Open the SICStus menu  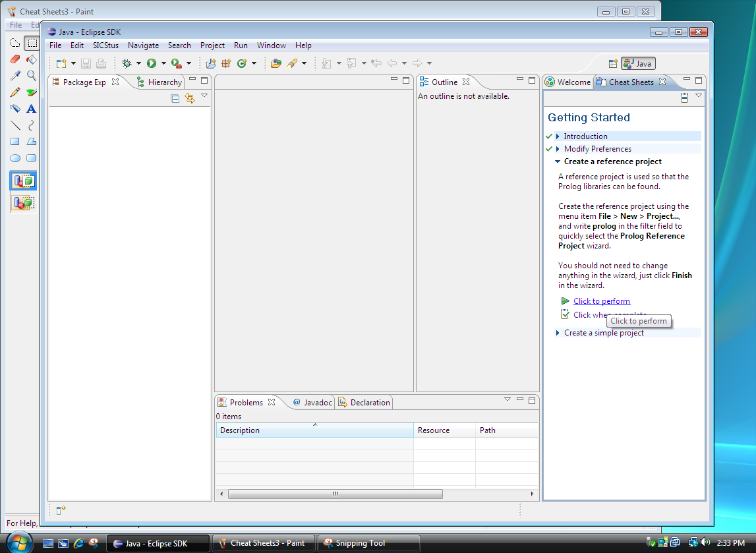pos(105,45)
